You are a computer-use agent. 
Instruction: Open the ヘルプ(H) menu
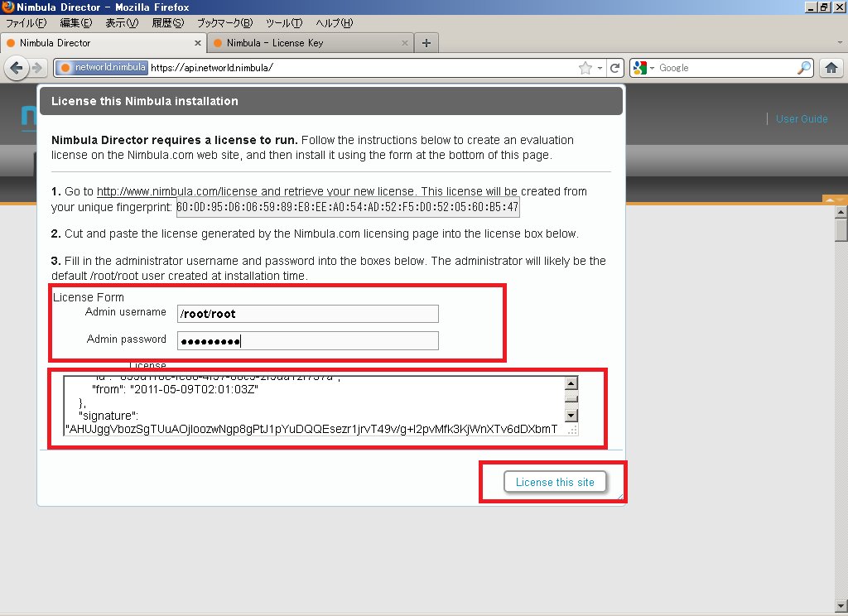[335, 22]
